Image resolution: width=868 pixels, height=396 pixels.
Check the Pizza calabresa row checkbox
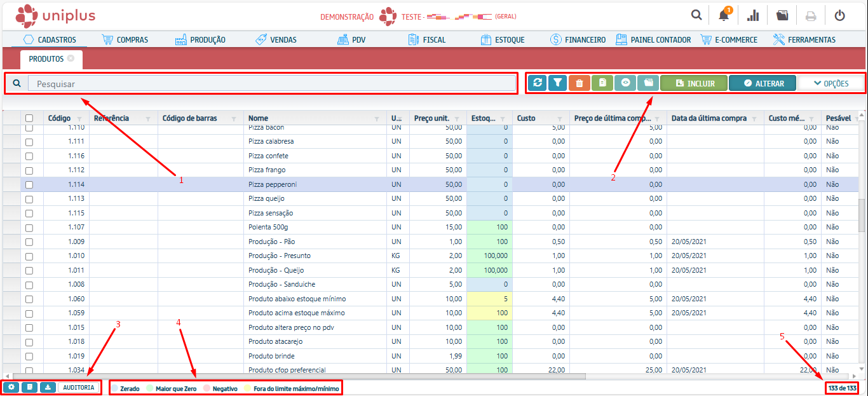tap(29, 142)
